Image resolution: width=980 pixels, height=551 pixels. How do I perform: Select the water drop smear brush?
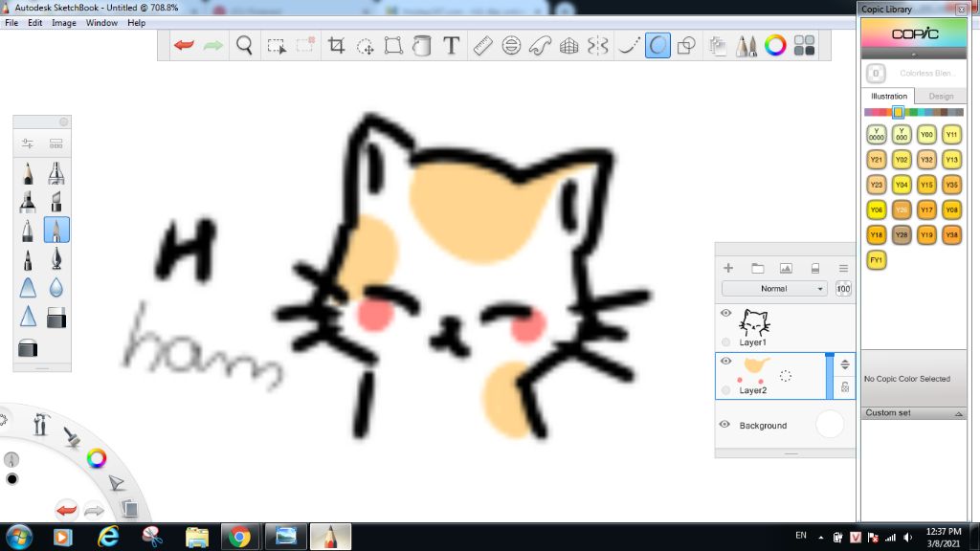coord(56,287)
